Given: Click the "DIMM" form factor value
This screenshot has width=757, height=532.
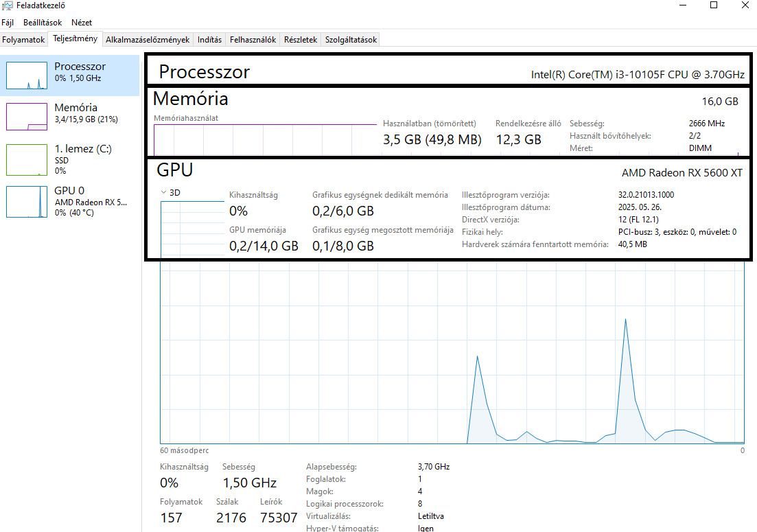Looking at the screenshot, I should pyautogui.click(x=700, y=148).
